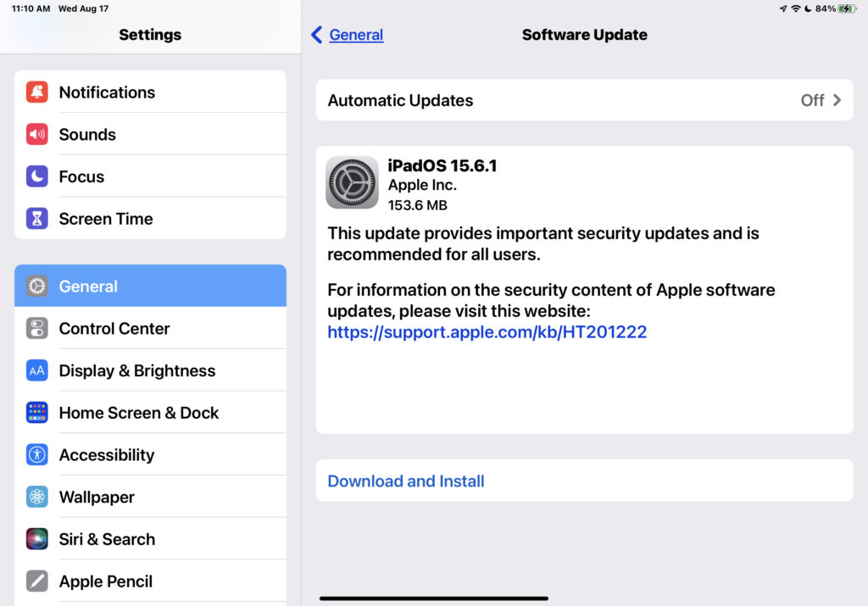Tap the back chevron next to General
Viewport: 868px width, 606px height.
click(317, 35)
